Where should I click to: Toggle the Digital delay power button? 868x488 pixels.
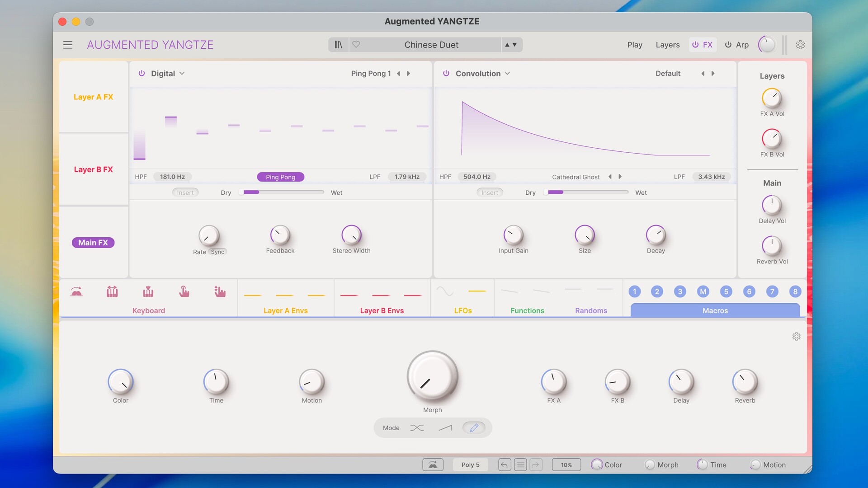pyautogui.click(x=142, y=73)
